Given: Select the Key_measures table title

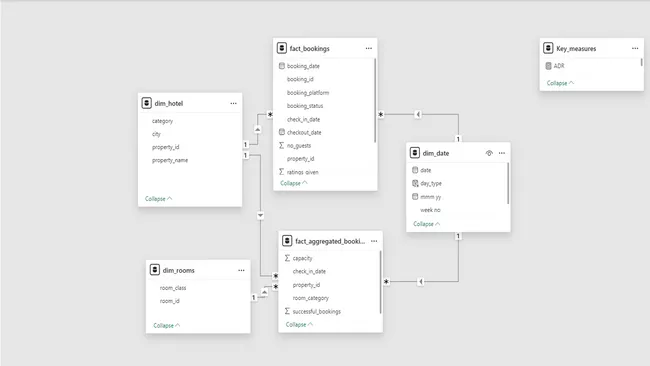Looking at the screenshot, I should (576, 48).
